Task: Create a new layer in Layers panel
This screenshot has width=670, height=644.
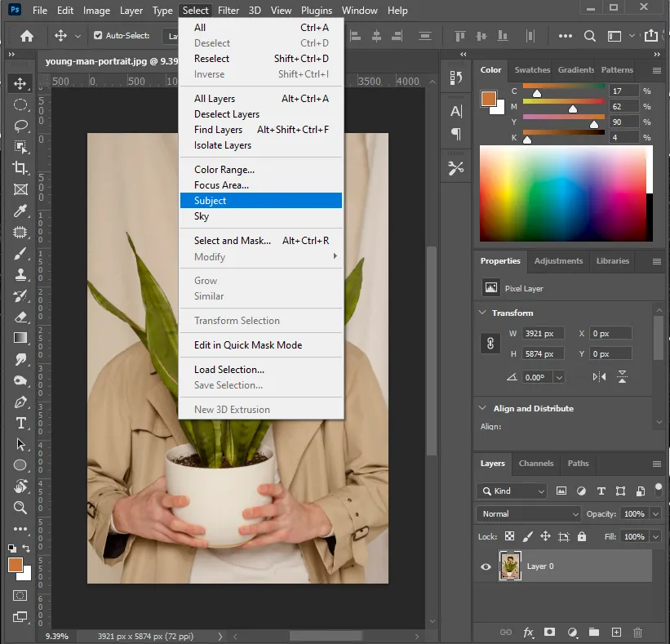Action: tap(616, 633)
